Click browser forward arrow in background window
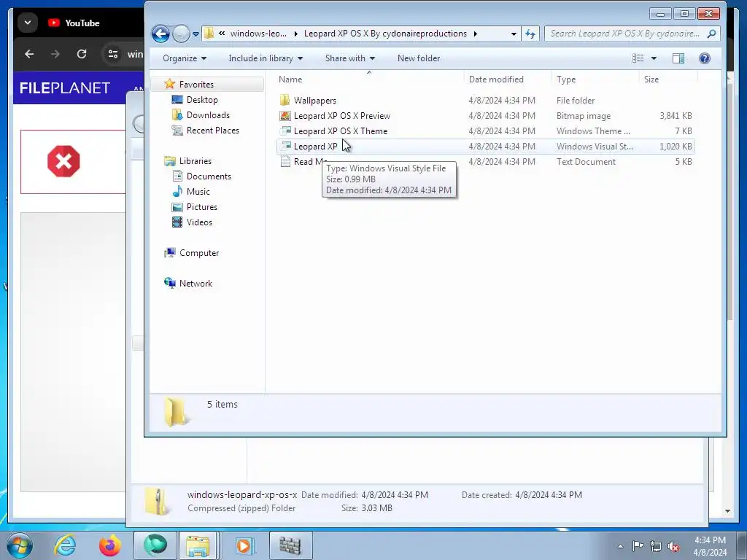Viewport: 747px width, 560px height. pos(55,54)
